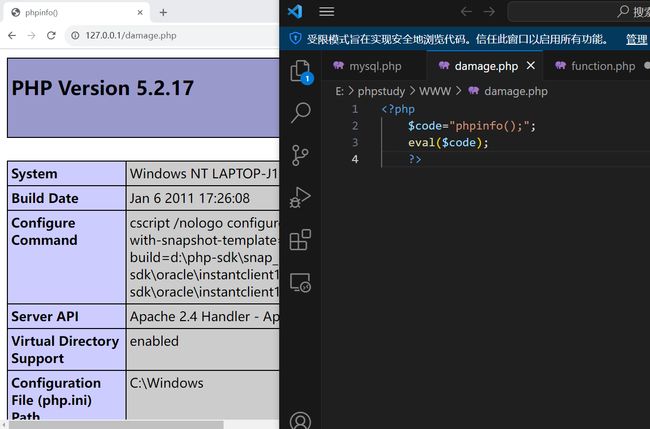Click the VS Code command center search box
Screen dimensions: 650x429
click(579, 12)
